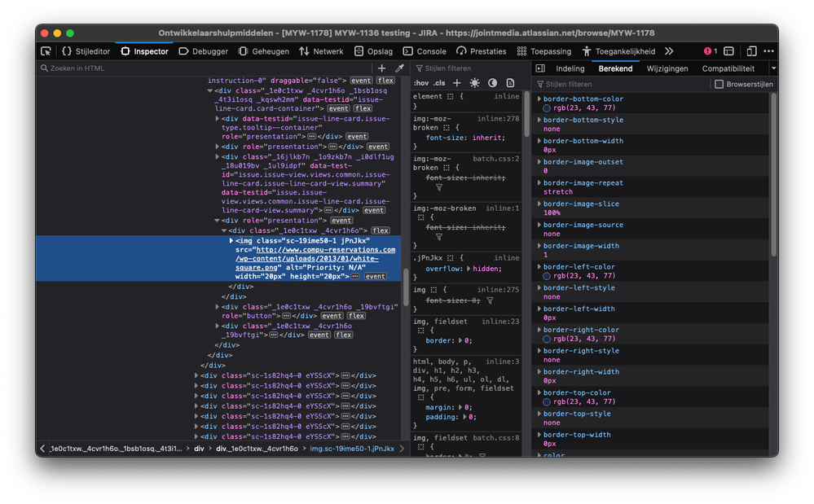Open inline:278 stylesheet source link

click(499, 119)
